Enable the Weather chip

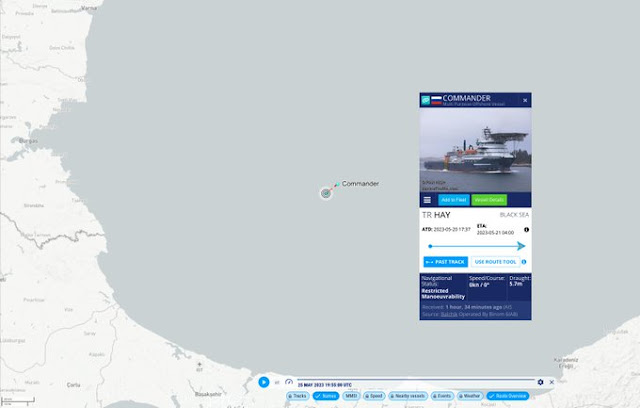[x=470, y=396]
